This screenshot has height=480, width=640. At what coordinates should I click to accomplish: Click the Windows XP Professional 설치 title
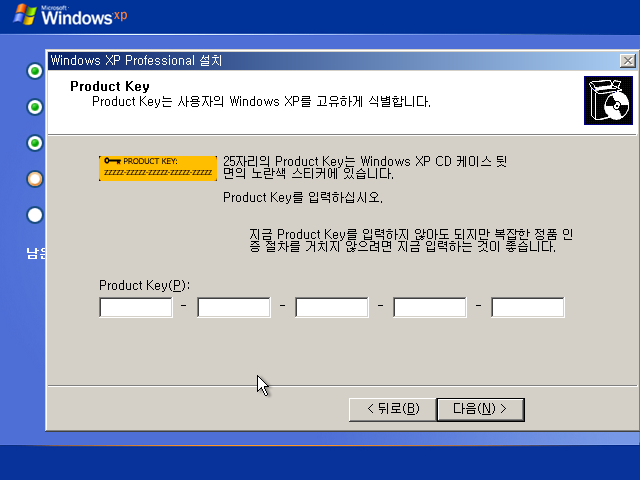[x=136, y=60]
